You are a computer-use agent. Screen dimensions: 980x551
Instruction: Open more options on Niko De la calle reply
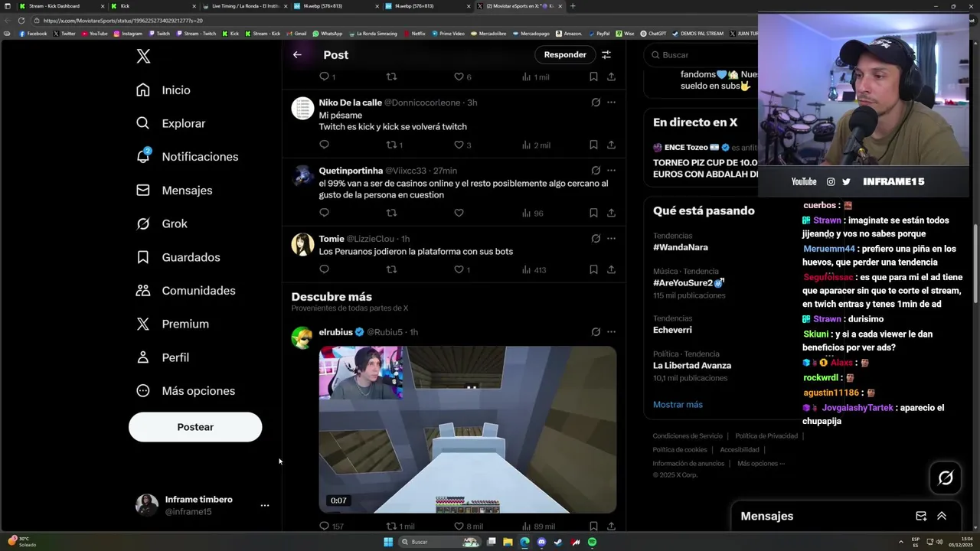click(x=611, y=102)
